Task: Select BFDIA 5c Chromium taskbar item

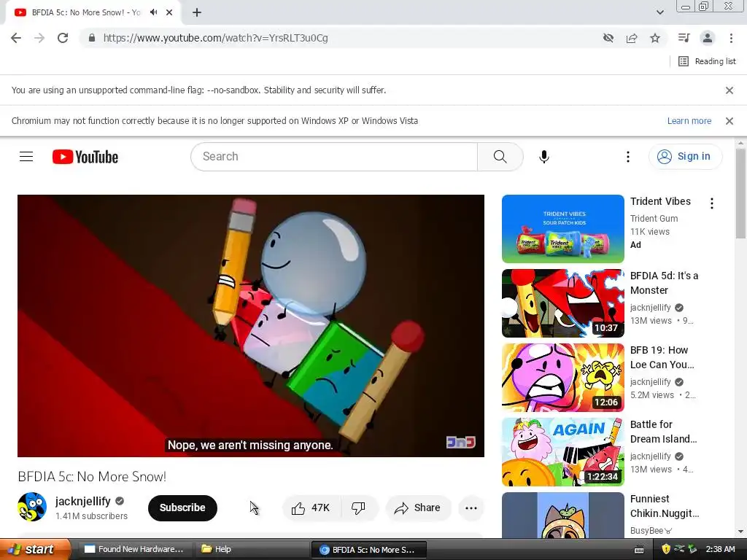Action: (368, 550)
